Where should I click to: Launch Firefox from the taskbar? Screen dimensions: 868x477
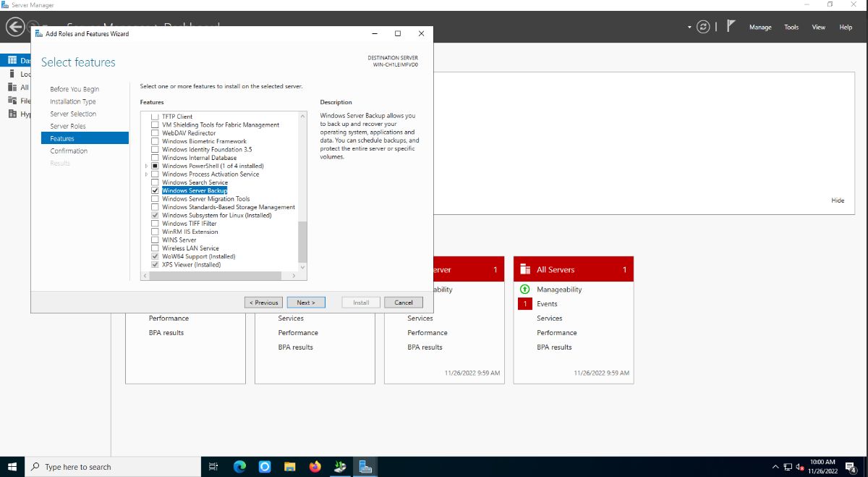315,467
